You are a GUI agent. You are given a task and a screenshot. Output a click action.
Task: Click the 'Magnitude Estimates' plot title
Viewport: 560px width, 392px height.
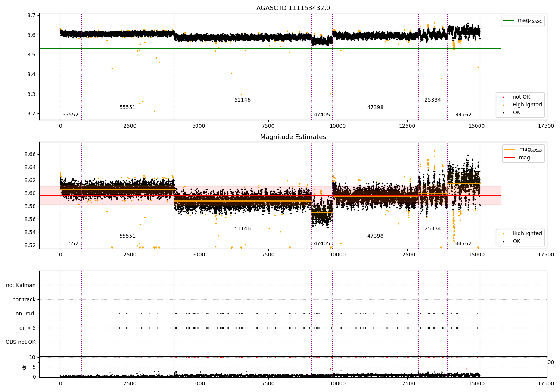click(293, 137)
